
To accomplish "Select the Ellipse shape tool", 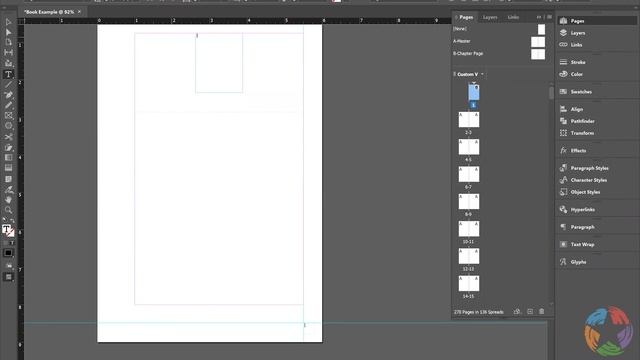I will click(x=8, y=126).
